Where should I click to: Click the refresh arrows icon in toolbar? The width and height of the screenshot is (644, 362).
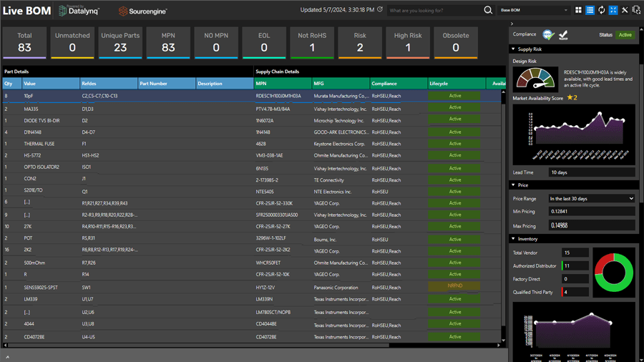click(x=602, y=10)
